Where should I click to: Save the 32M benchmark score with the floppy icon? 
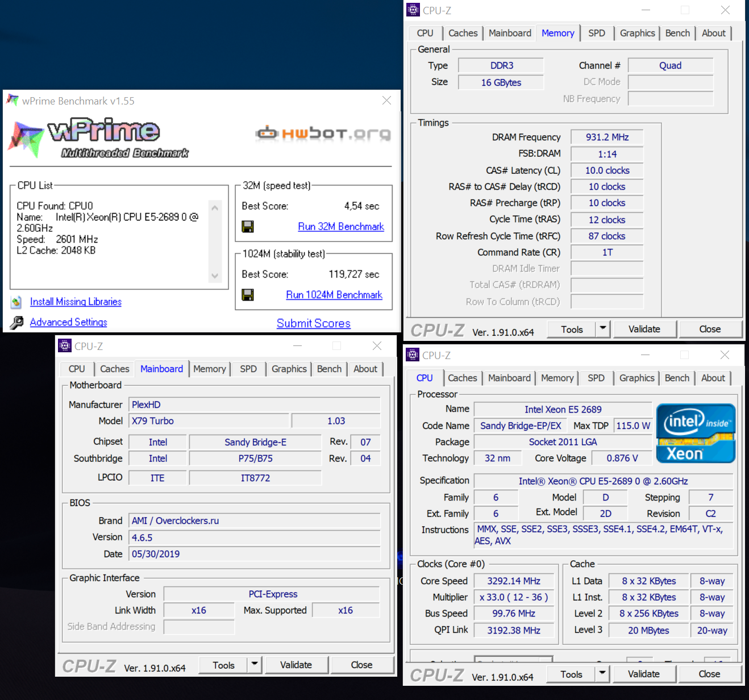pos(248,227)
